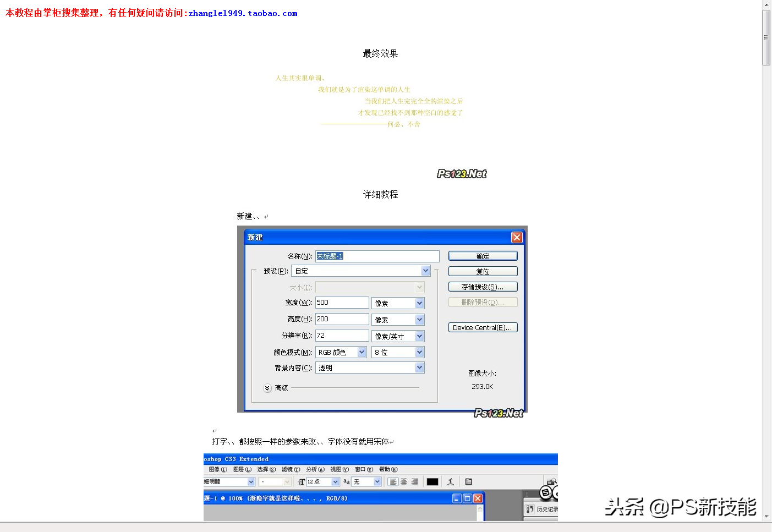Open the 背景内容 透明 dropdown

(419, 368)
